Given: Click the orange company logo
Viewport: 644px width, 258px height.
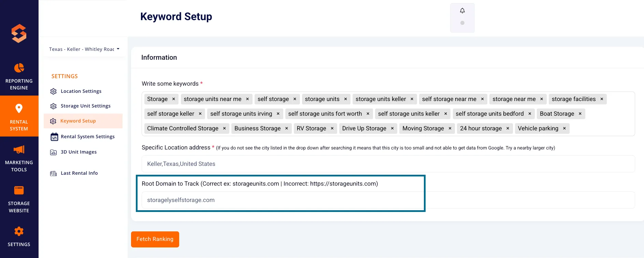Looking at the screenshot, I should coord(19,33).
